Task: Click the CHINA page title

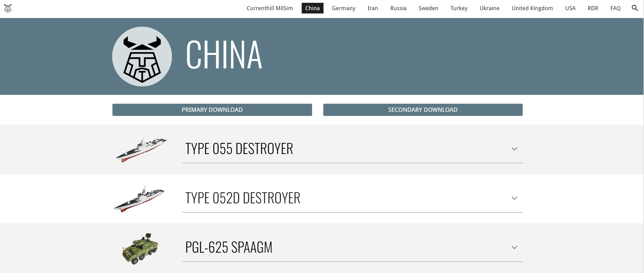Action: coord(224,55)
